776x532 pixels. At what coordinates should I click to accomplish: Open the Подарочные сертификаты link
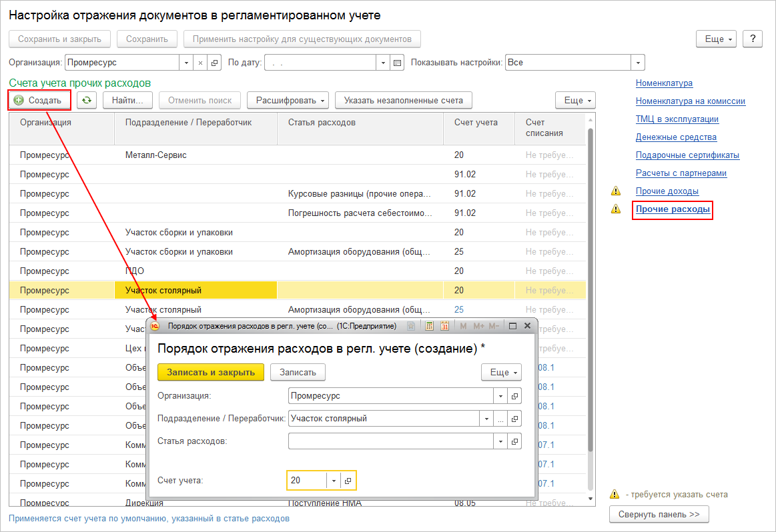pyautogui.click(x=687, y=155)
